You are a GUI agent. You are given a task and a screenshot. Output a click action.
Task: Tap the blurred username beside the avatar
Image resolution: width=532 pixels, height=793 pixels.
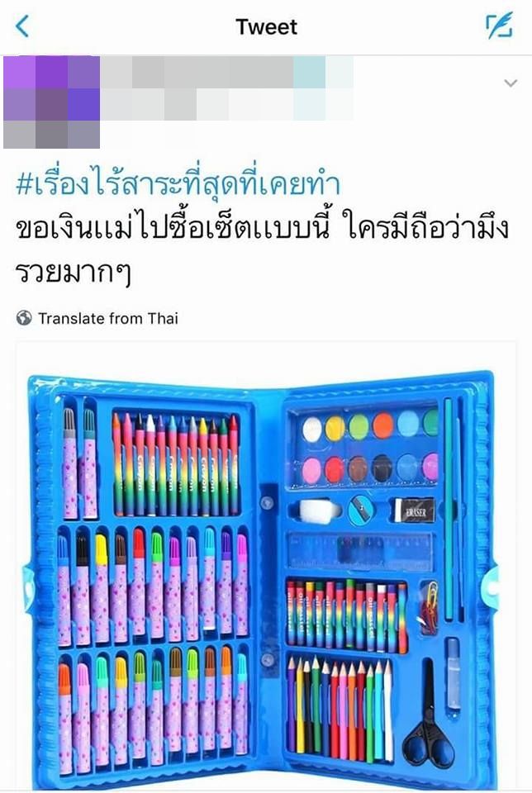click(x=226, y=88)
